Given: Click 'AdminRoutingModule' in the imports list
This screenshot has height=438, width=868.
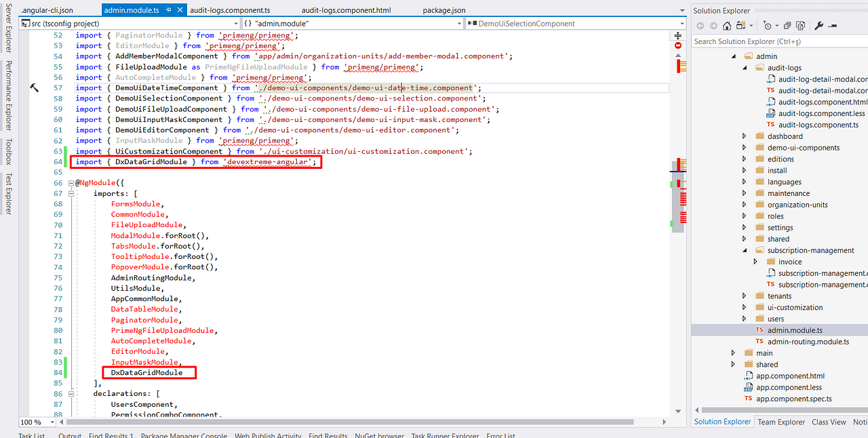Looking at the screenshot, I should coord(153,277).
